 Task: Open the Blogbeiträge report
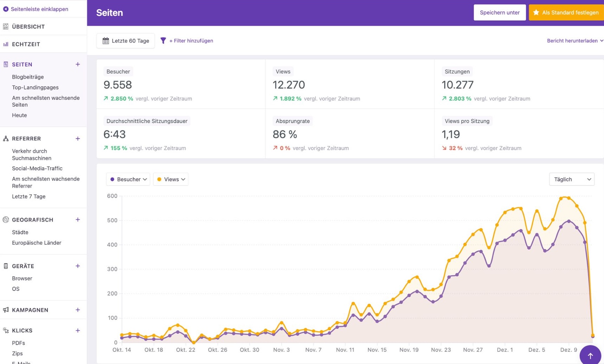(x=28, y=77)
